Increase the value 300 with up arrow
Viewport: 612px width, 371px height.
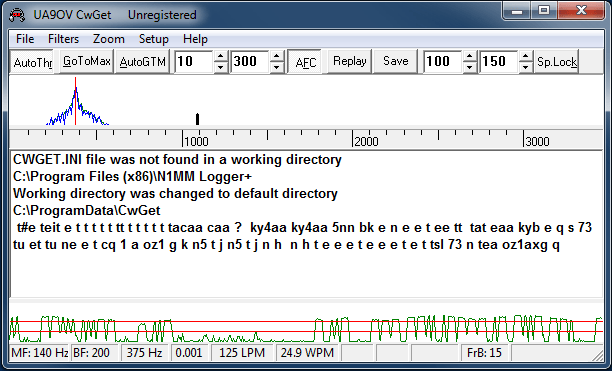pyautogui.click(x=277, y=56)
